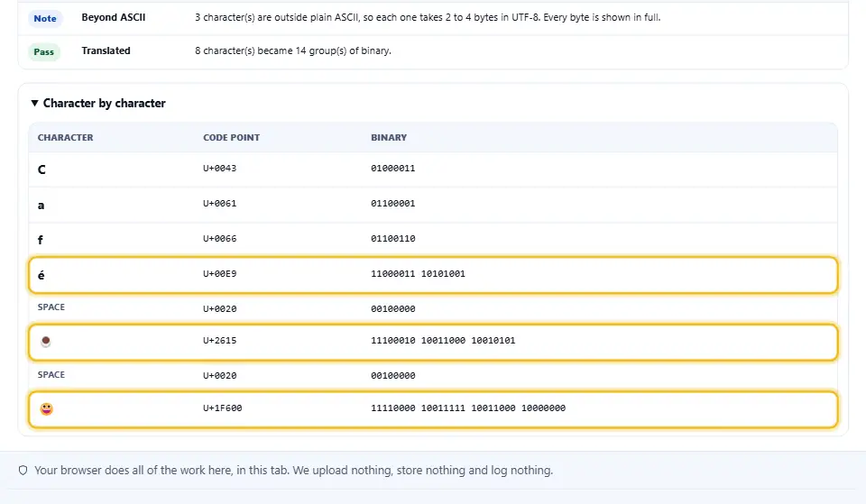
Task: Click the character a in table
Action: pyautogui.click(x=41, y=206)
